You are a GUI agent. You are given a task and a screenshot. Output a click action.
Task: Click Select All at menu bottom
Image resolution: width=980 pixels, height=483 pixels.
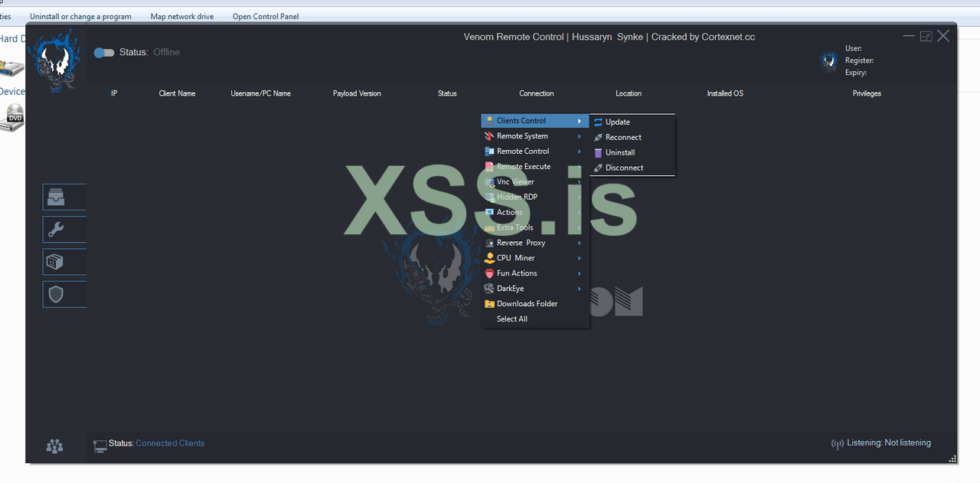pyautogui.click(x=511, y=318)
